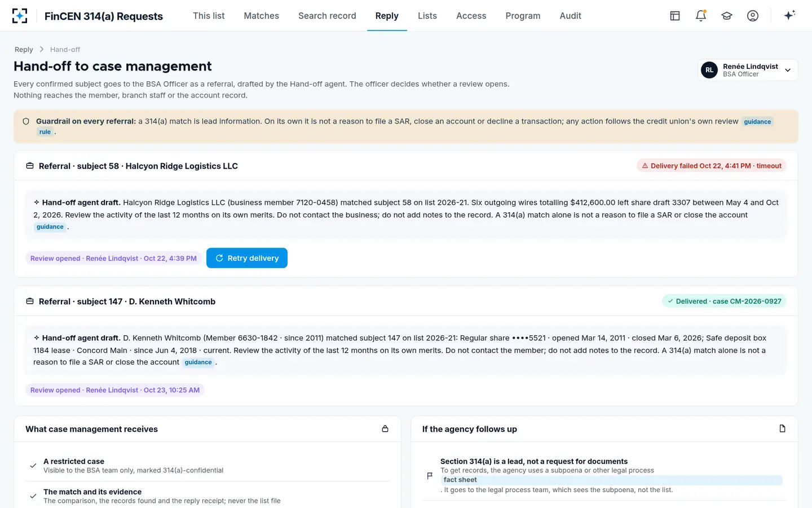This screenshot has width=812, height=508.
Task: Click the Delivery failed timeout status badge
Action: click(712, 166)
